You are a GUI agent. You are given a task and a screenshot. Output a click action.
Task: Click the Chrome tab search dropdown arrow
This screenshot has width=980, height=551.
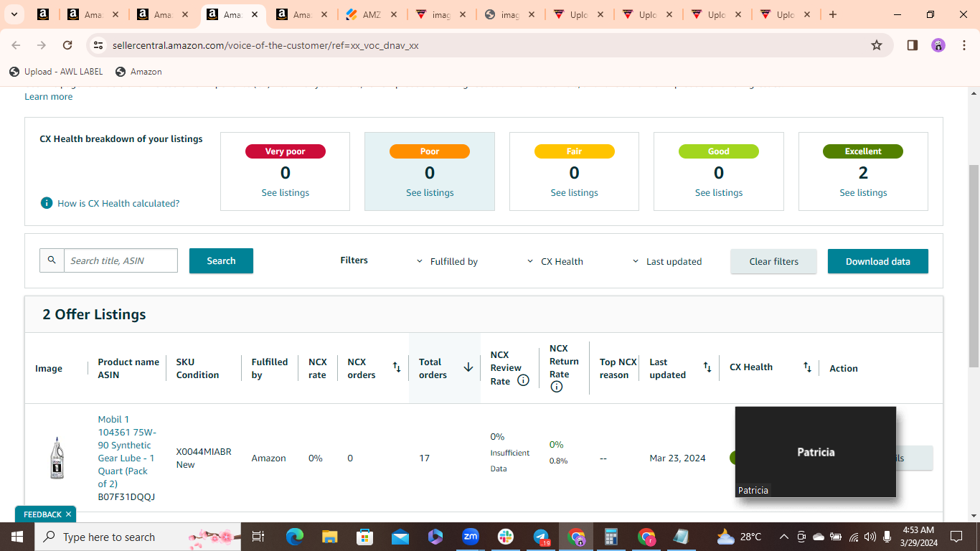[14, 14]
